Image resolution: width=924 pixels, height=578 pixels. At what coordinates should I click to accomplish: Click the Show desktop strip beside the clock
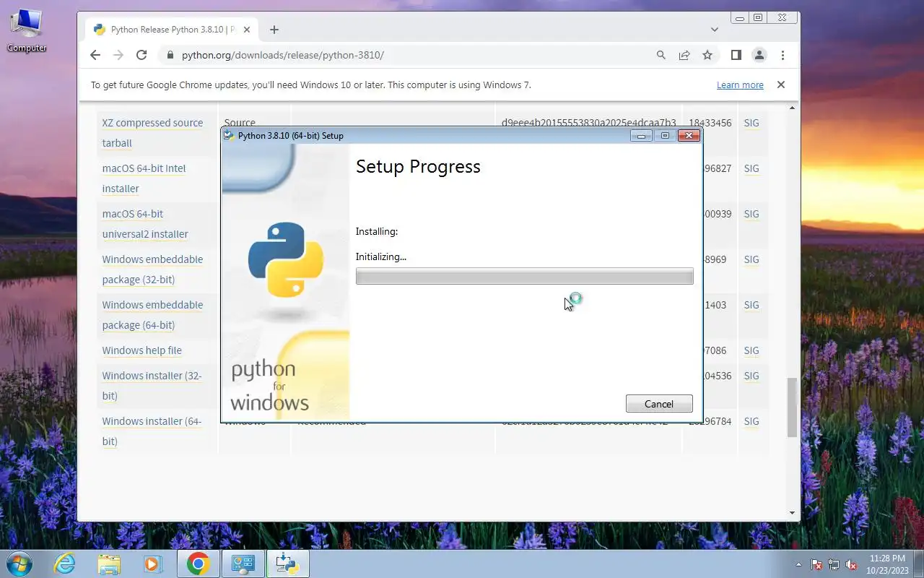(x=918, y=564)
